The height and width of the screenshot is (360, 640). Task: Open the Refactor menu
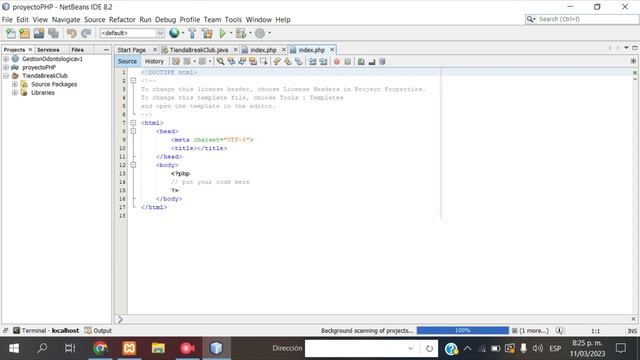[x=122, y=20]
